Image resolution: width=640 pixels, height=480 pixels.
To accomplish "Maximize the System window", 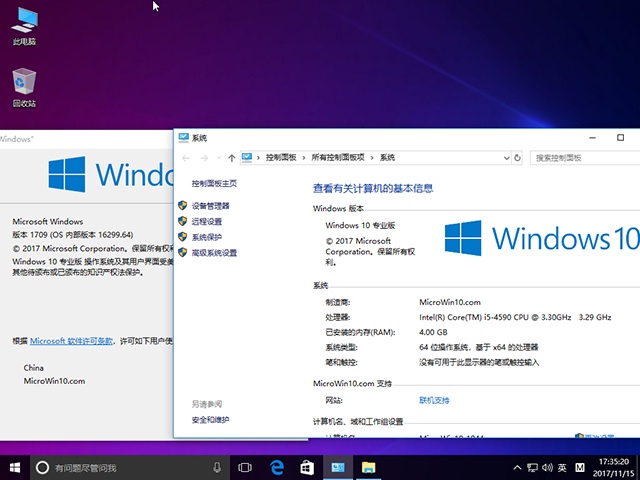I will [620, 138].
